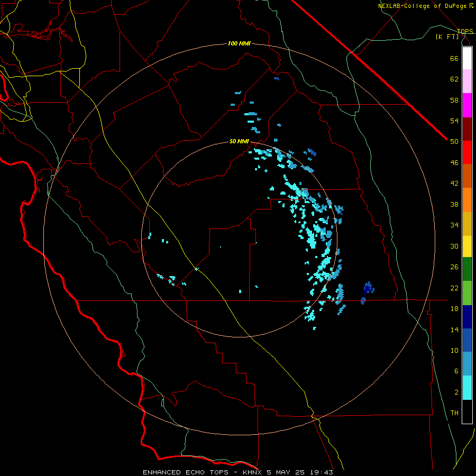This screenshot has height=476, width=476.
Task: Click the dark navy echo cell east of the inner ring
Action: [x=369, y=288]
